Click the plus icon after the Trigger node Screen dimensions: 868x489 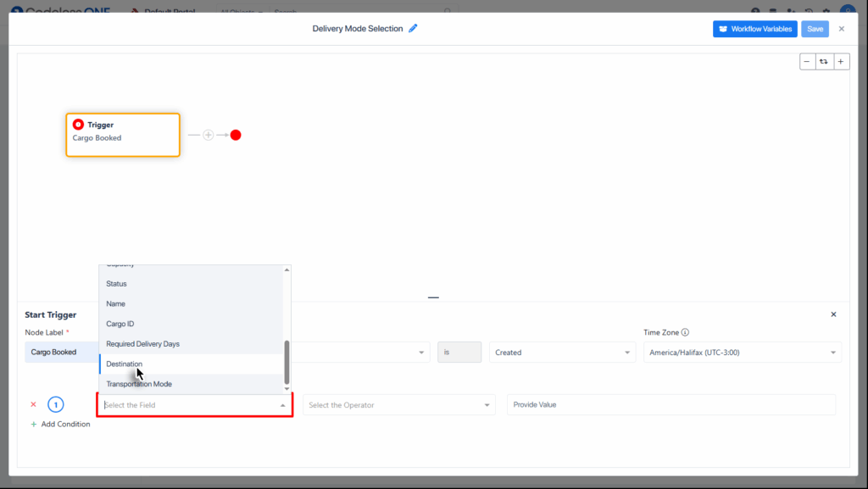[x=208, y=134]
